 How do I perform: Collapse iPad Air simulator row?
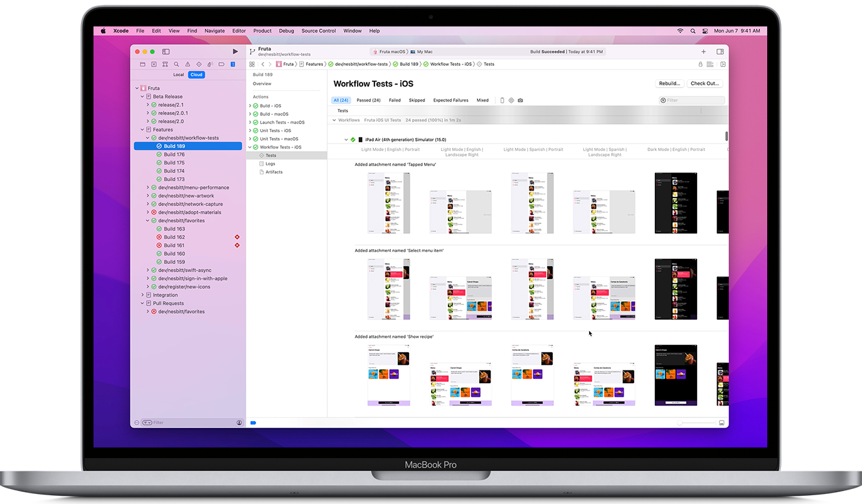346,140
